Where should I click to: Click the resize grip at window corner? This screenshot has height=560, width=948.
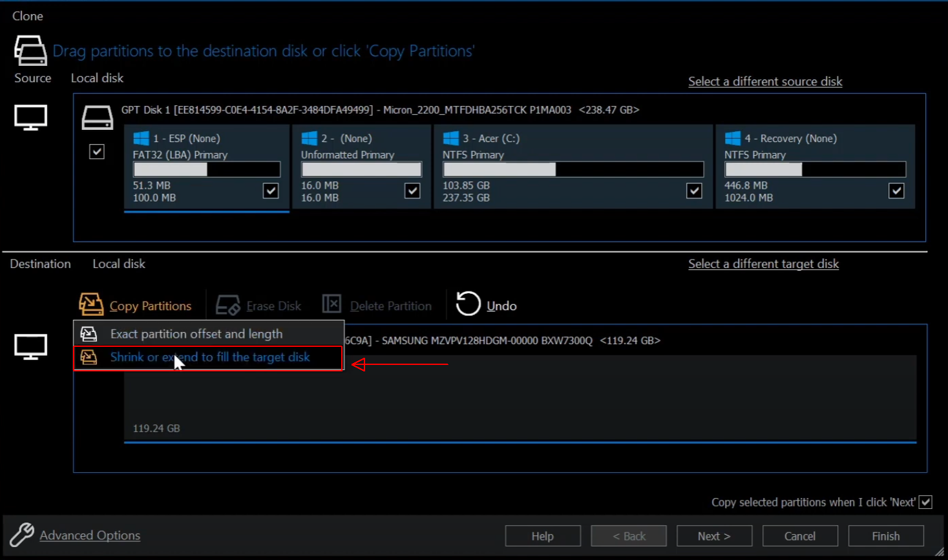point(940,552)
